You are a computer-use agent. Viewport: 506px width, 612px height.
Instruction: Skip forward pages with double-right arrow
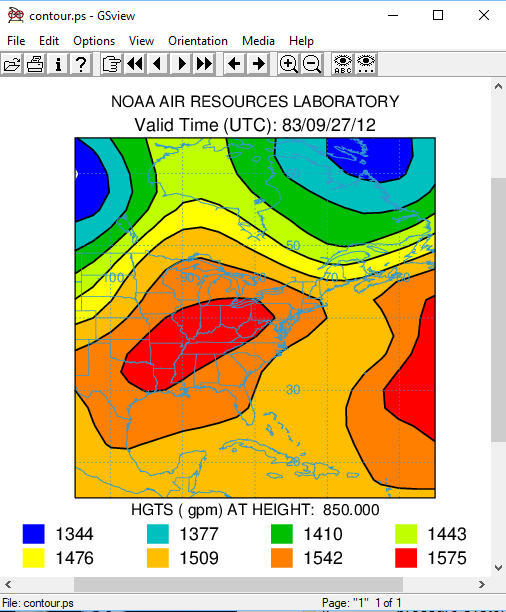coord(204,64)
